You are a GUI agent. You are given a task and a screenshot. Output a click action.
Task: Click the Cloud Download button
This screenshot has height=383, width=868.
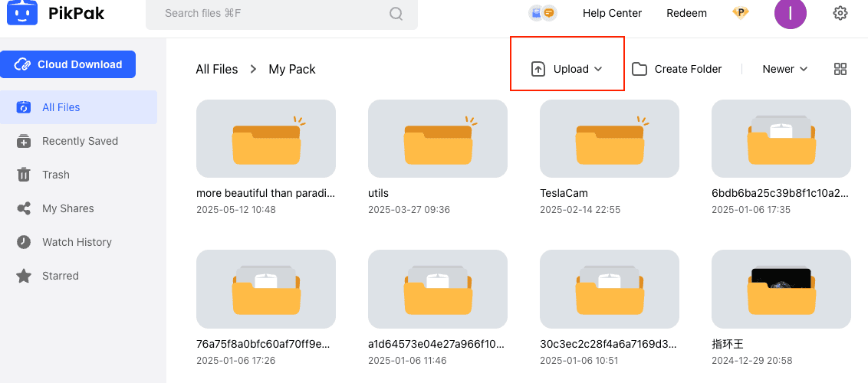67,64
